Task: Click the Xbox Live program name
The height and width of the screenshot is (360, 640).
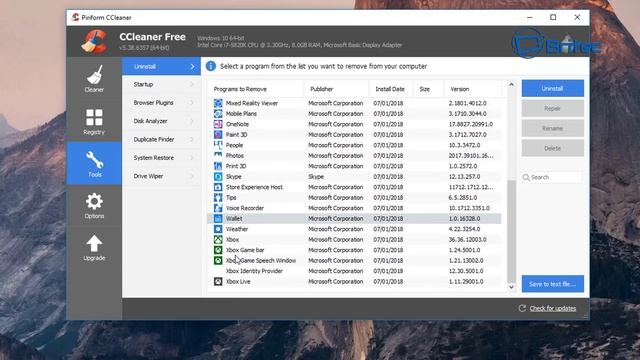Action: (x=238, y=282)
